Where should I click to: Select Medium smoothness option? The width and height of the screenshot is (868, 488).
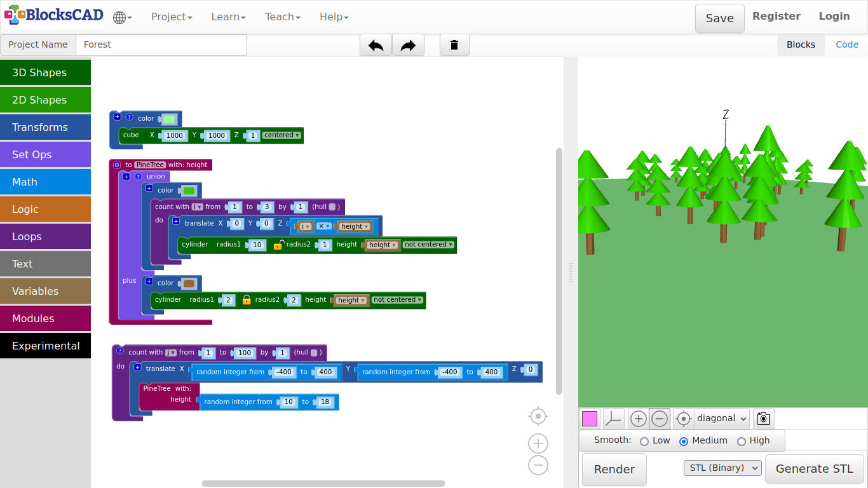684,441
